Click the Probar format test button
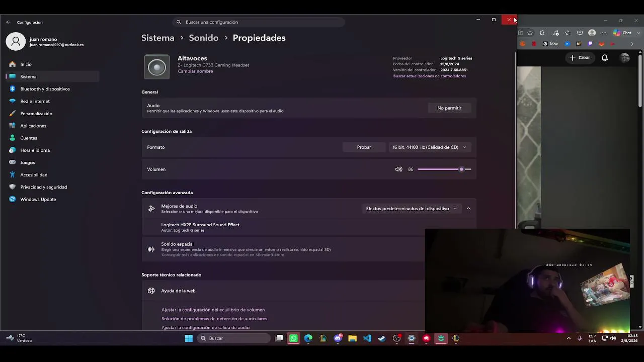644x362 pixels. [364, 147]
